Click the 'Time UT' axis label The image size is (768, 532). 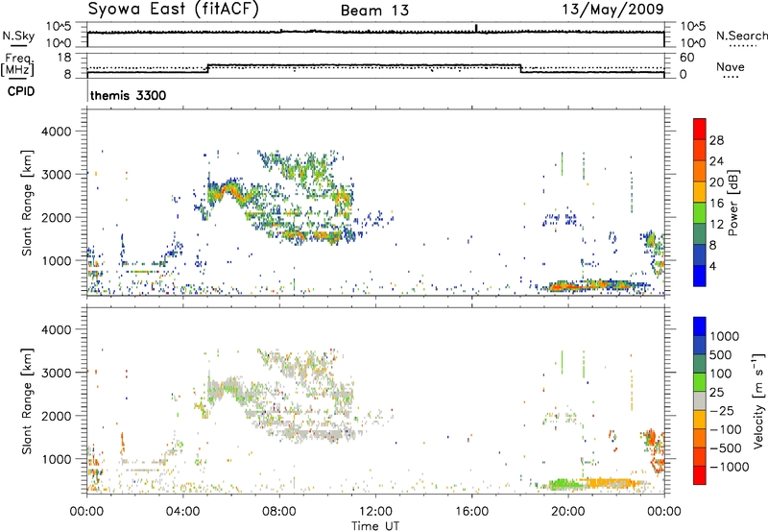click(375, 526)
